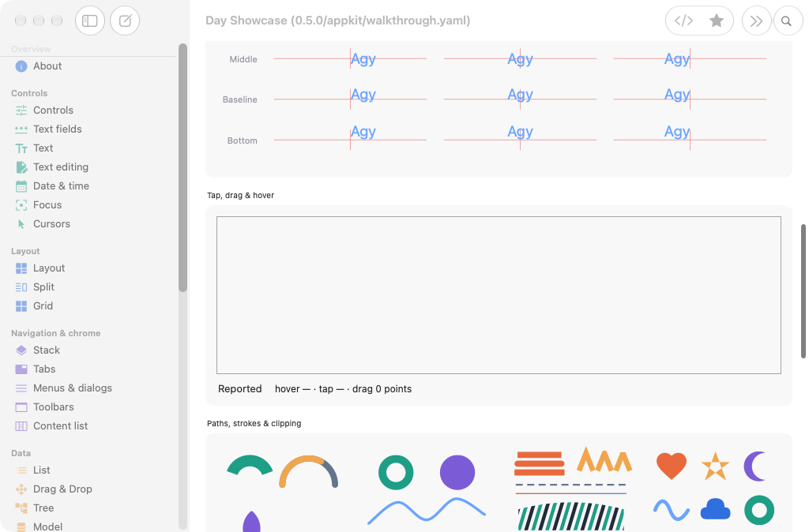Click the Cursors arrow icon

[21, 224]
